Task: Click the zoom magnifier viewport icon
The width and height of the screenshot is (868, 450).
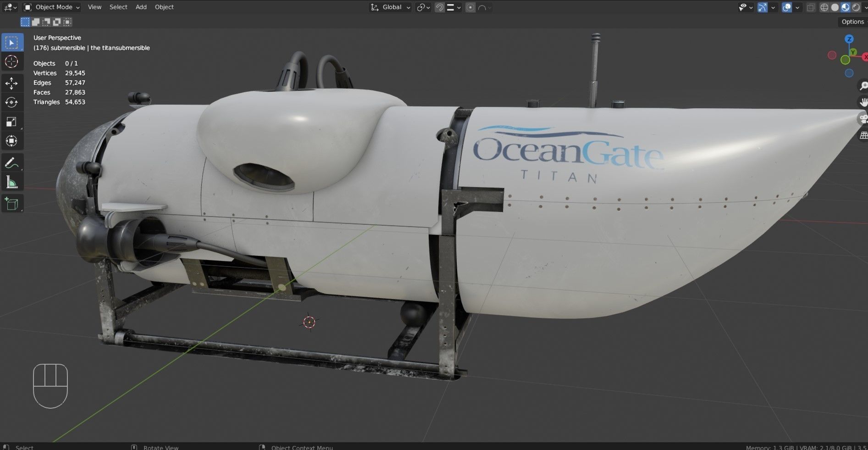Action: point(863,86)
